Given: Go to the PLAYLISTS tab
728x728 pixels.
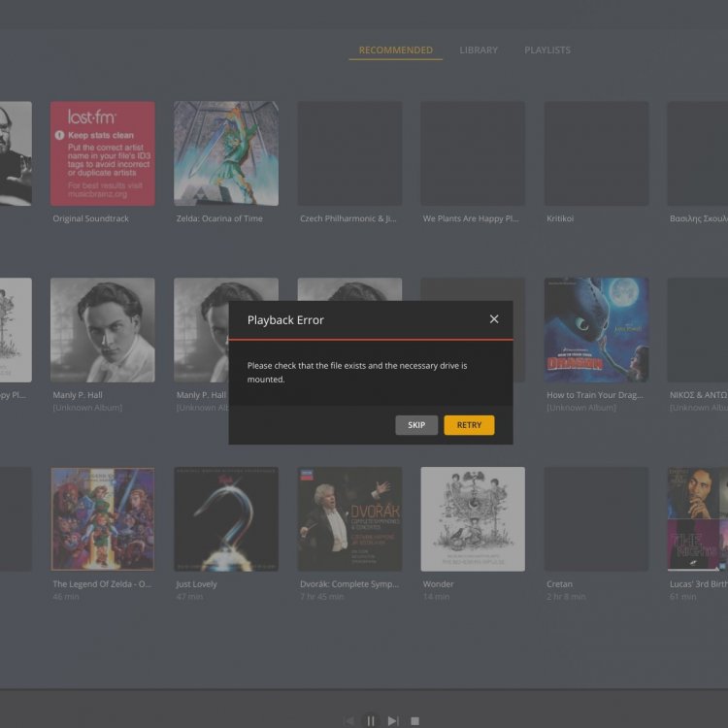Looking at the screenshot, I should [547, 50].
